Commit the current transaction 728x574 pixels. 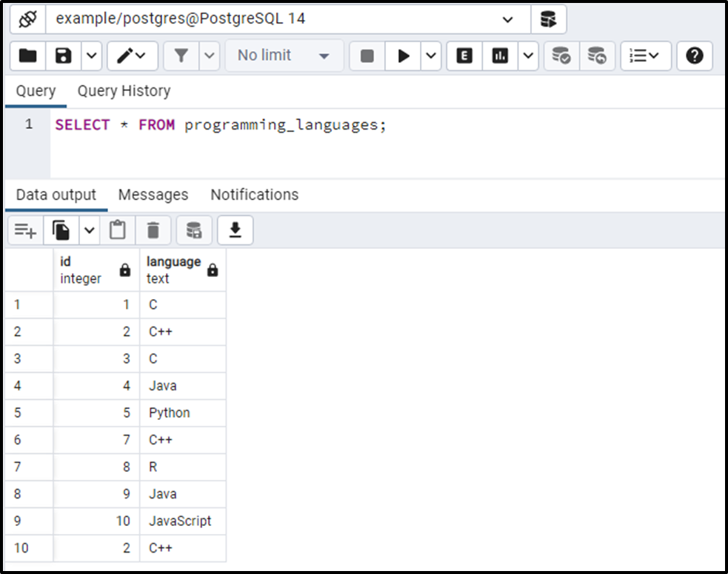tap(561, 56)
